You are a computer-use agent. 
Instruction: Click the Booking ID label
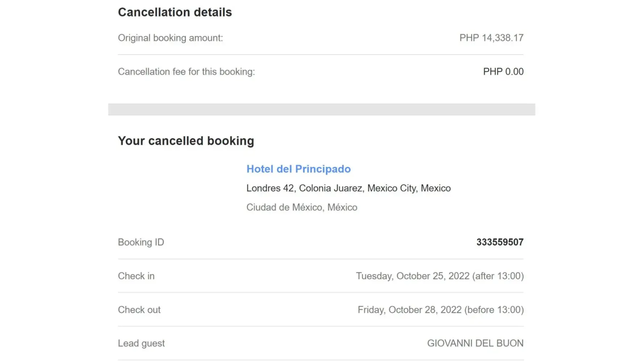(141, 242)
